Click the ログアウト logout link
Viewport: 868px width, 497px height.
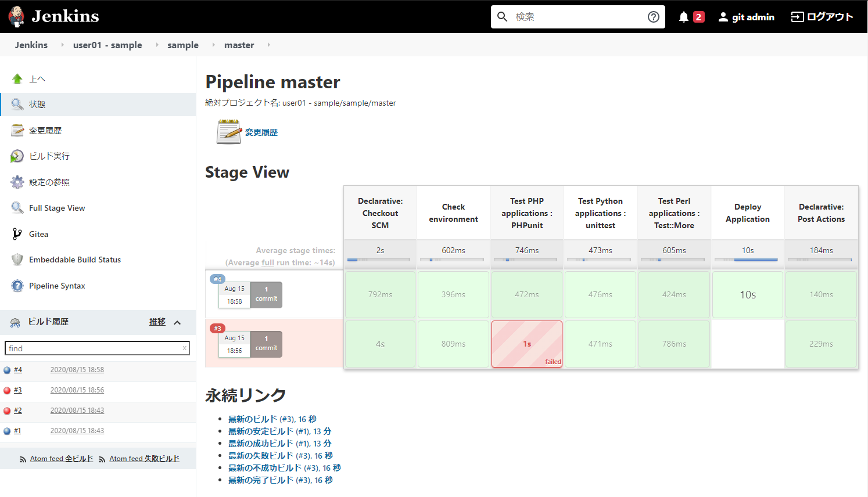point(830,17)
